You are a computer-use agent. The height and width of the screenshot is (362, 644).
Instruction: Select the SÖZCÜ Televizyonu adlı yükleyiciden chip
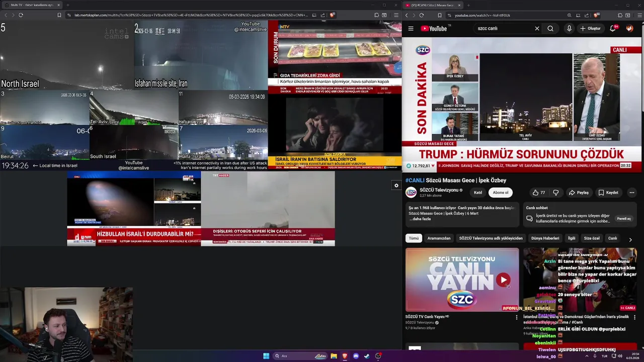coord(491,238)
